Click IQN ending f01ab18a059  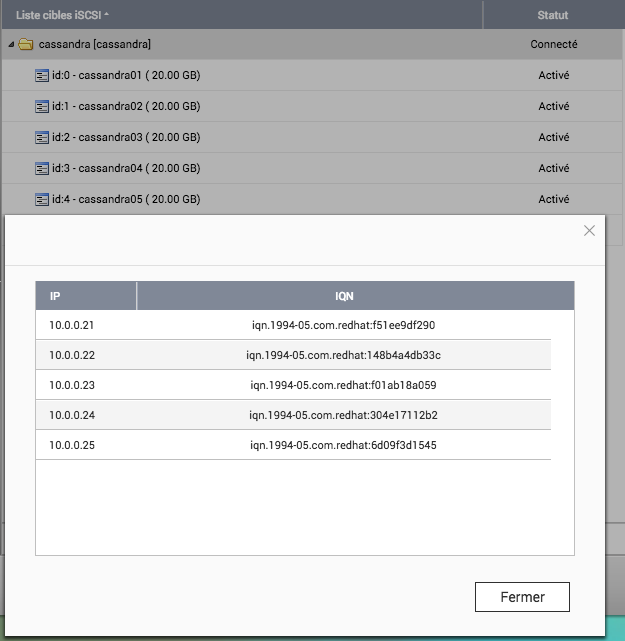[343, 385]
